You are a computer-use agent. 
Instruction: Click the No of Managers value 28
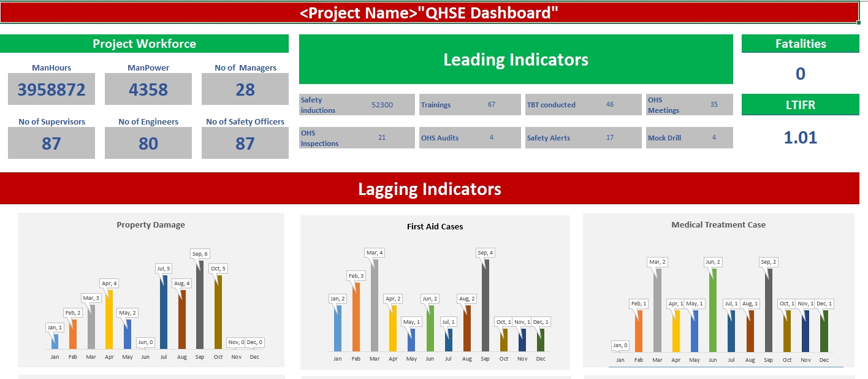(x=245, y=90)
